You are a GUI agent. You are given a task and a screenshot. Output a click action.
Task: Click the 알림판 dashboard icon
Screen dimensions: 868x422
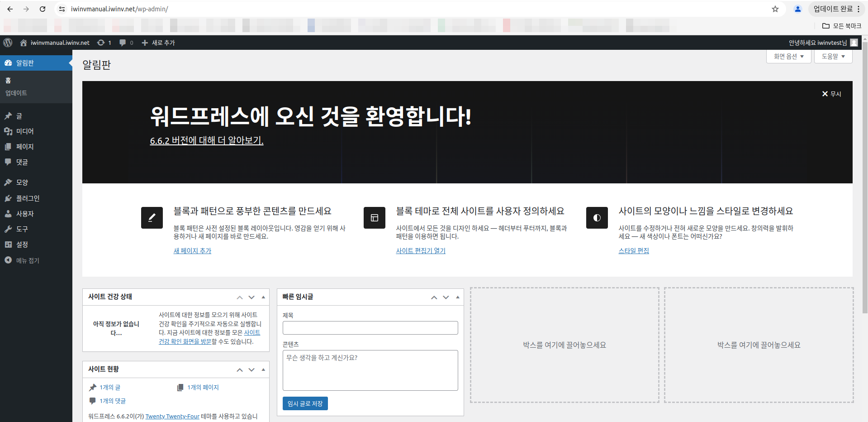[8, 63]
